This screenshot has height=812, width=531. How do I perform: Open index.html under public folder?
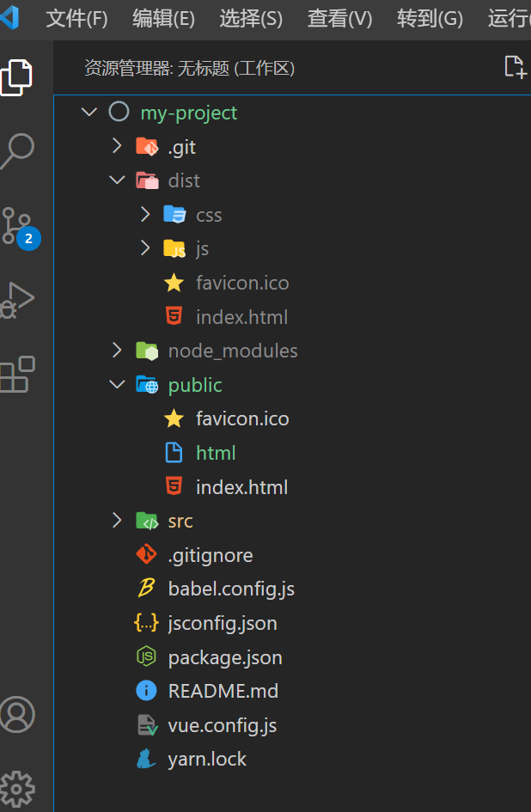tap(241, 487)
